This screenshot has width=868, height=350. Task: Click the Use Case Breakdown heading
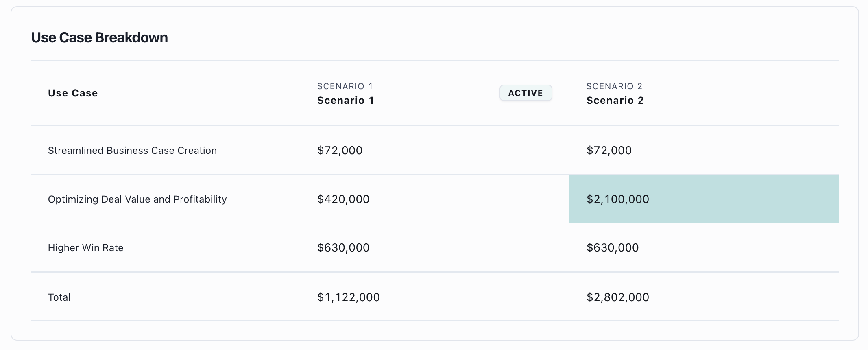point(99,37)
